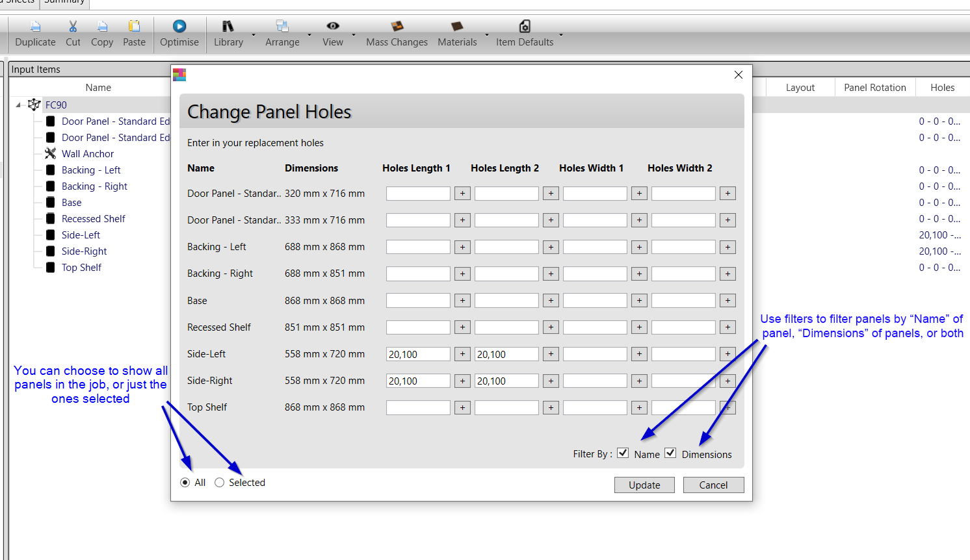Click the panel icon beside Side-Left
The height and width of the screenshot is (560, 970).
point(50,235)
